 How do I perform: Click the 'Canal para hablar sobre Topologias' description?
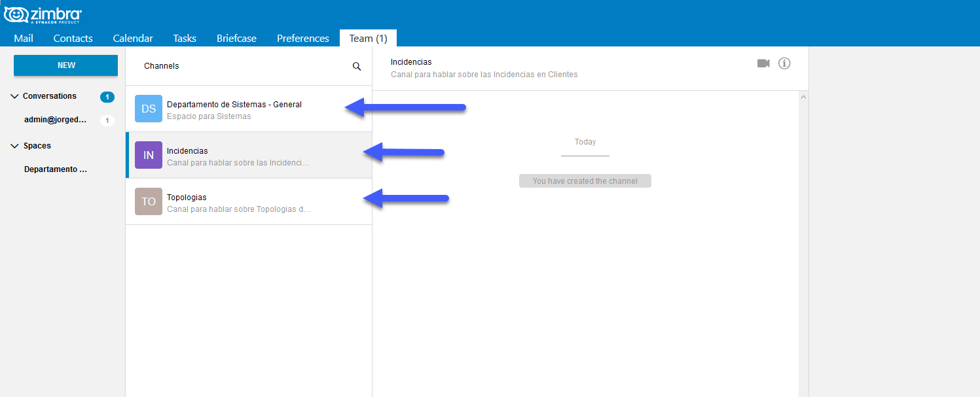coord(238,209)
